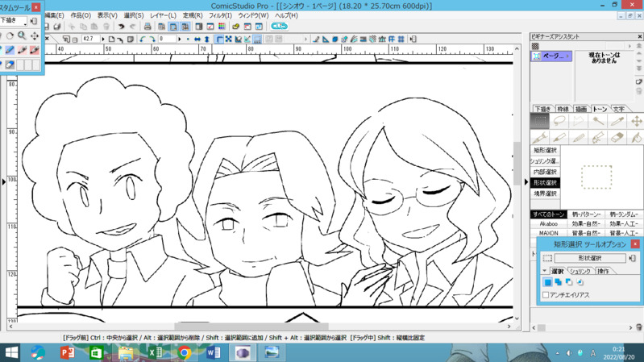Select subtract from selection mode icon

click(569, 282)
